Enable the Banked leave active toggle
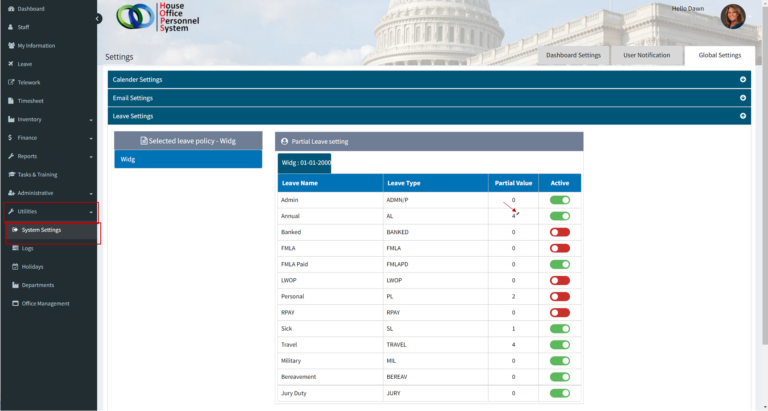The image size is (768, 411). point(560,232)
